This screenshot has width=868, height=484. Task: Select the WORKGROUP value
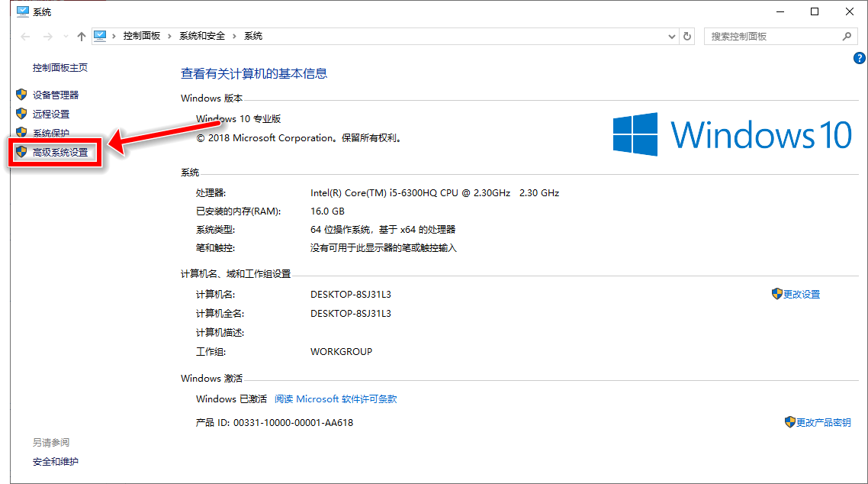tap(341, 352)
